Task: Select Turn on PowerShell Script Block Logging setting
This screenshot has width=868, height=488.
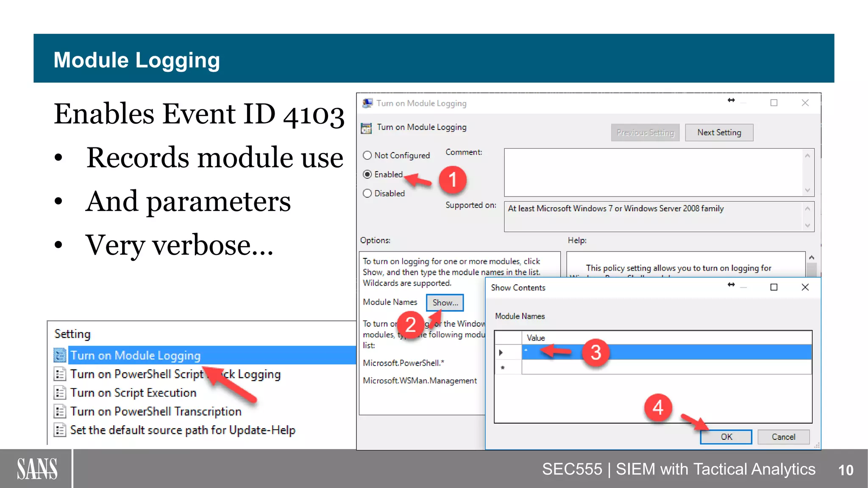Action: (175, 374)
